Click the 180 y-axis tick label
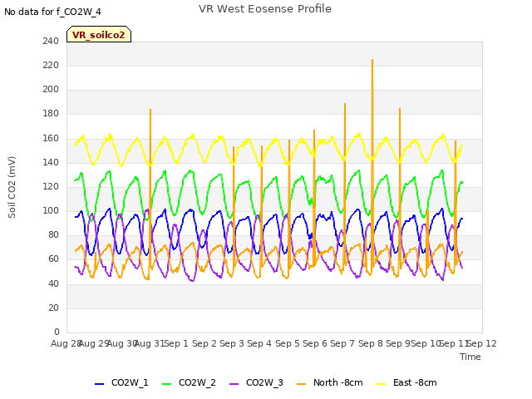The width and height of the screenshot is (532, 399). [x=51, y=114]
